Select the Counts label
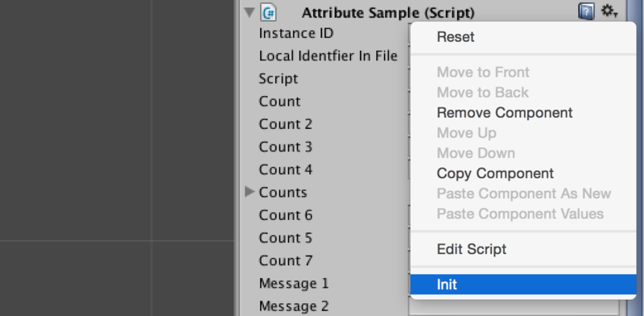 click(283, 193)
